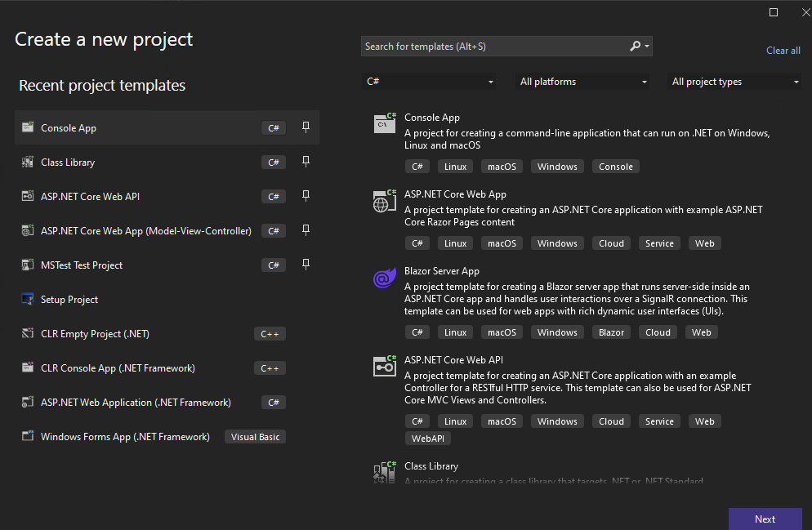This screenshot has width=812, height=530.
Task: Click the CLR Empty Project (.NET) icon
Action: 28,333
